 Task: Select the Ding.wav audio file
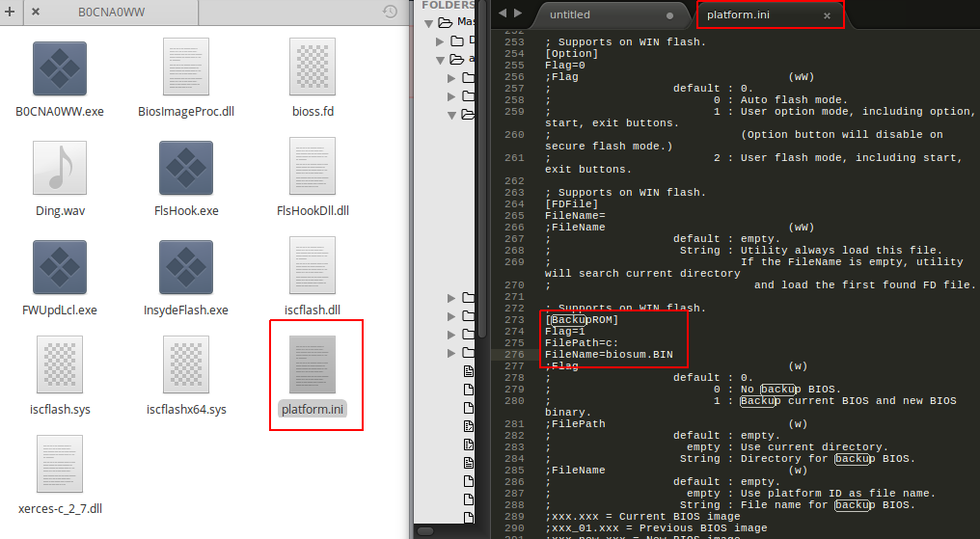tap(60, 168)
